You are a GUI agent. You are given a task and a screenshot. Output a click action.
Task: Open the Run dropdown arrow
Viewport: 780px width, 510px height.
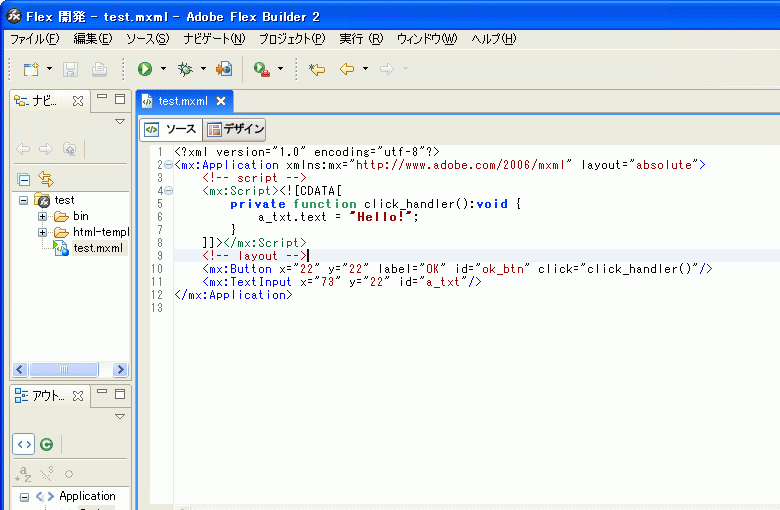[x=163, y=69]
